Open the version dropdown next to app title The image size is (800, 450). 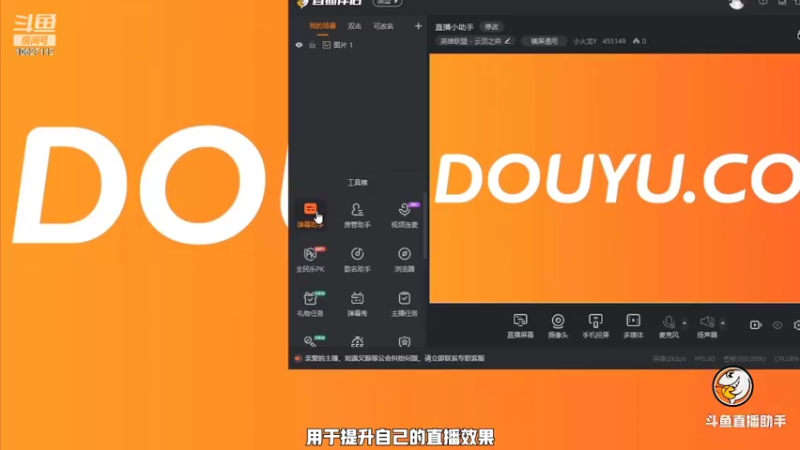(387, 3)
